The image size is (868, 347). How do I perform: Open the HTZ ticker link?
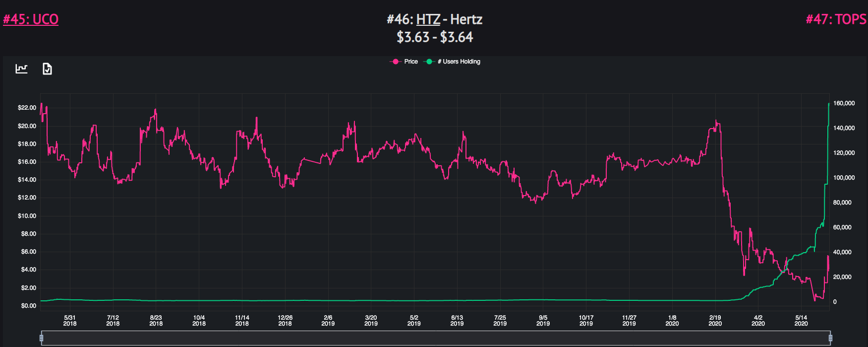click(x=428, y=19)
